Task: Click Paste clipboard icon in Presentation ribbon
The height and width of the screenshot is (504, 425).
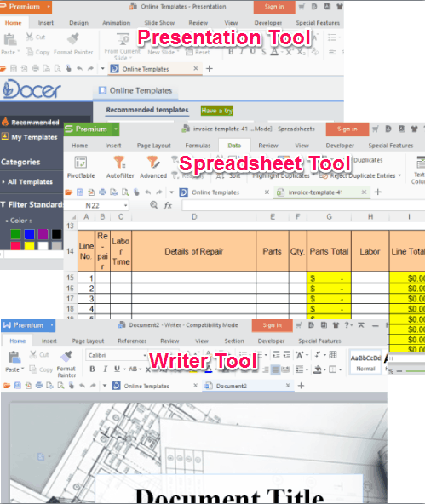Action: [10, 39]
